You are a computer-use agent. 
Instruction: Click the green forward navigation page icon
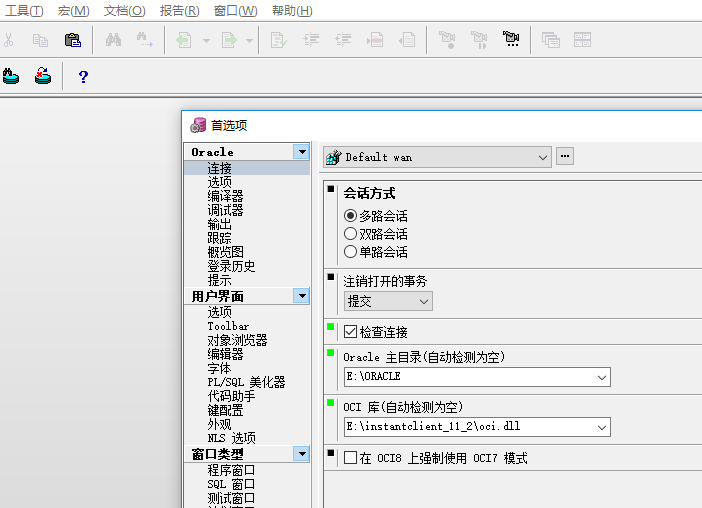[x=230, y=40]
